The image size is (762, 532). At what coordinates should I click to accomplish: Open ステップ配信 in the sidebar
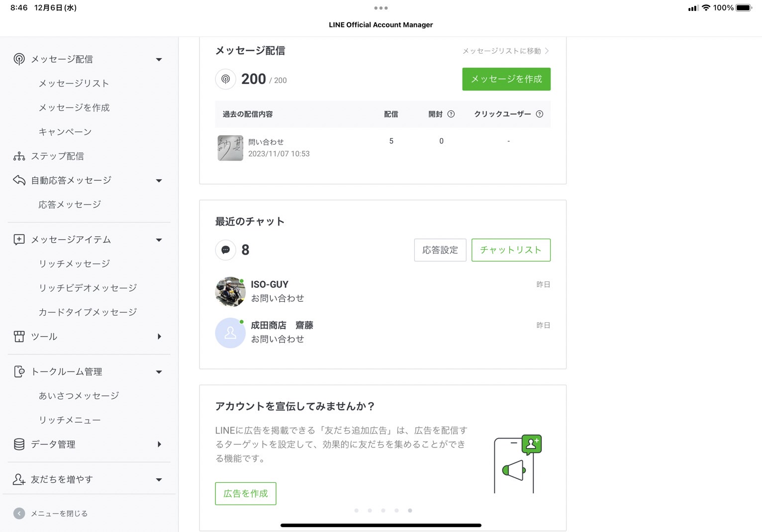[x=57, y=156]
